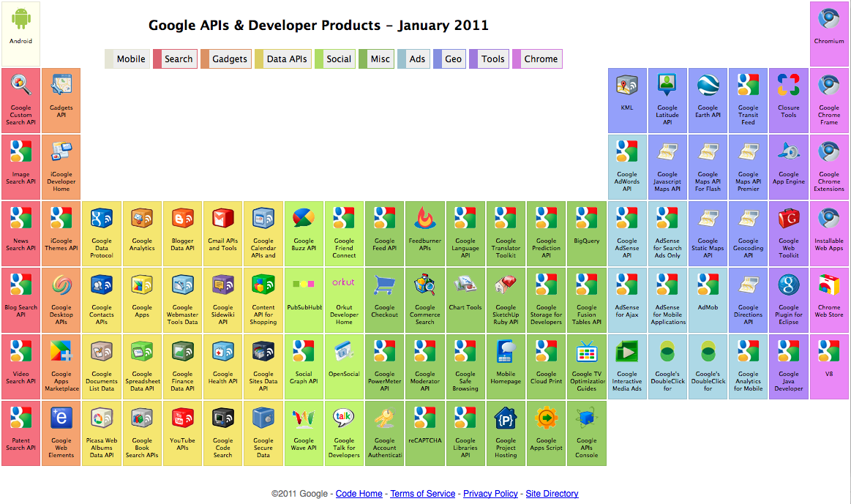The image size is (851, 504).
Task: Open the Site Directory link
Action: (552, 494)
